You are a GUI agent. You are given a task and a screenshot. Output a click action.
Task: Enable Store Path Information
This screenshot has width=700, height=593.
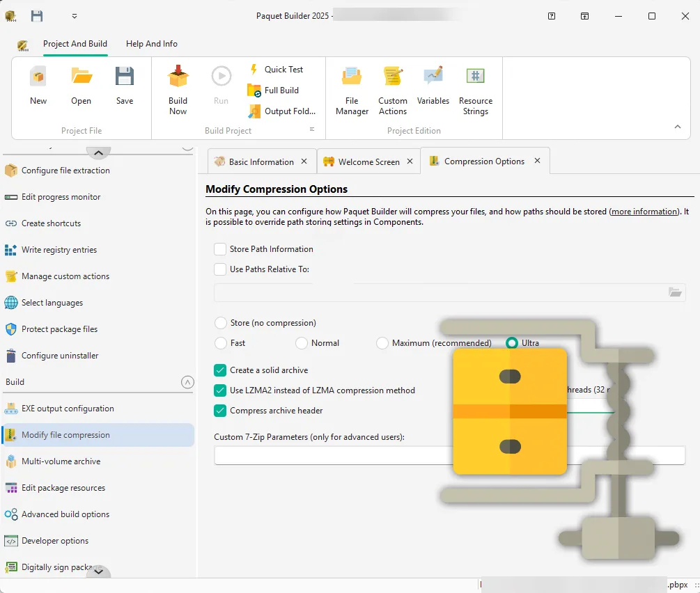point(219,248)
